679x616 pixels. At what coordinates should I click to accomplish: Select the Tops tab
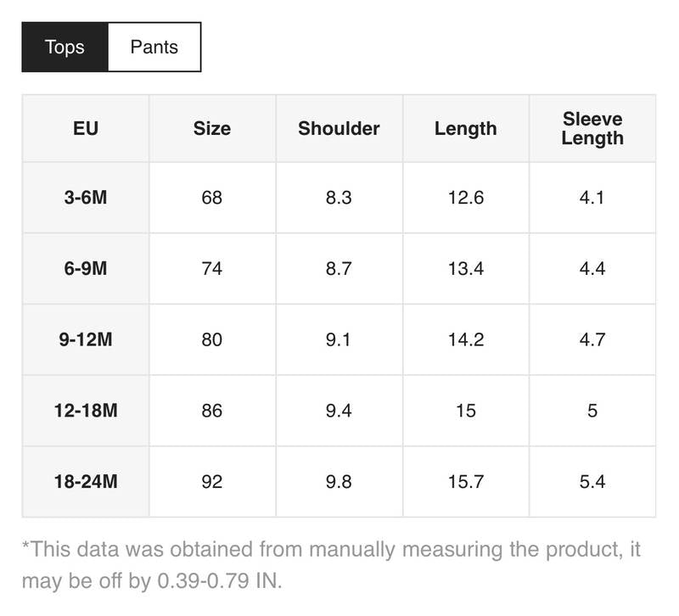click(65, 46)
